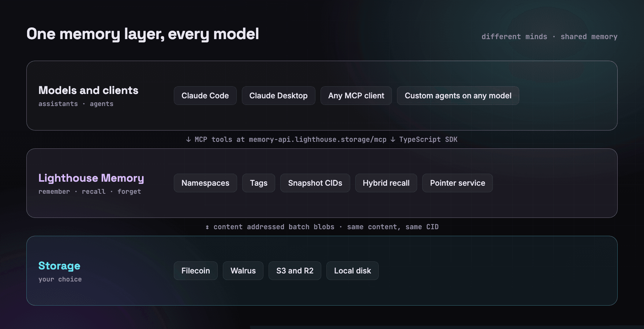Click the 'assistants · agents' subtitle

point(76,104)
